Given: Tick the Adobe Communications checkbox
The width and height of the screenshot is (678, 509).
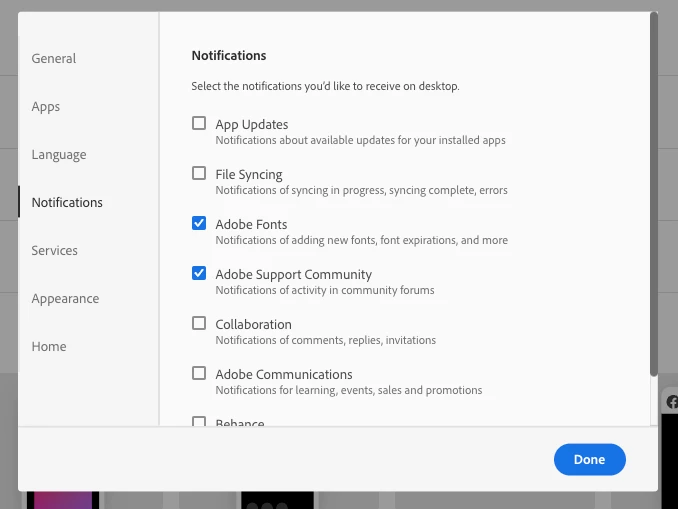Looking at the screenshot, I should click(199, 373).
